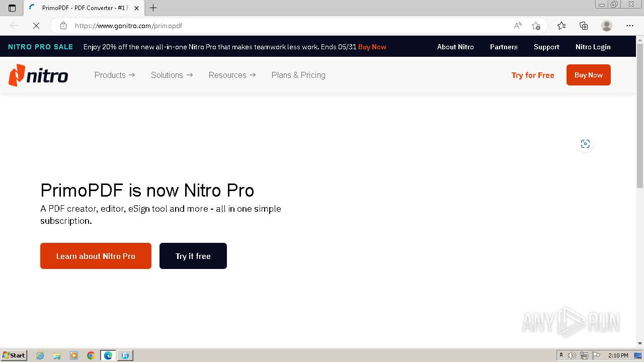Go to Nitro Login
The height and width of the screenshot is (362, 644).
[x=593, y=47]
